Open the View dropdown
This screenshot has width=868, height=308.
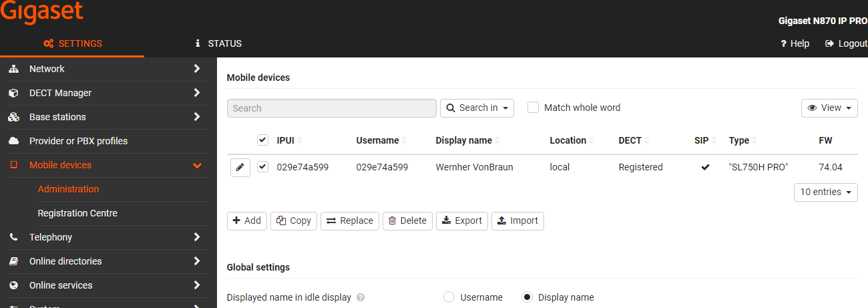(829, 108)
